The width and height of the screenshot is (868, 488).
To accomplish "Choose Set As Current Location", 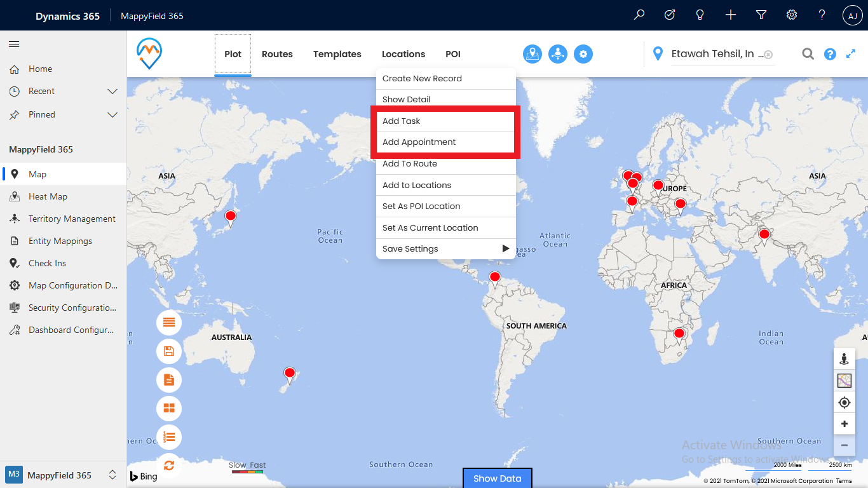I will (x=446, y=227).
